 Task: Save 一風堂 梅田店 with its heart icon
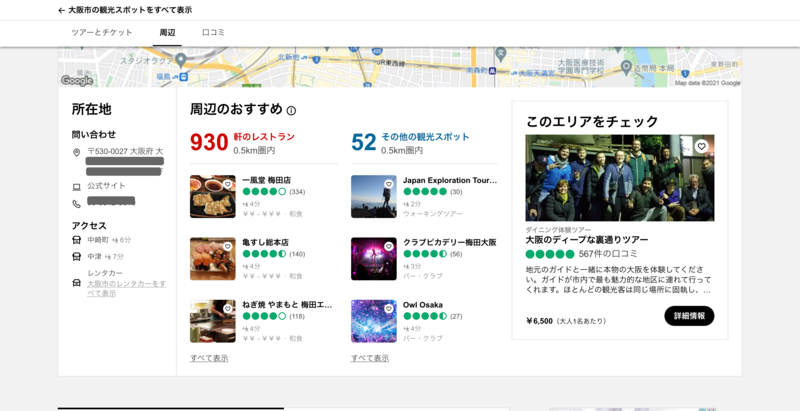coord(228,184)
